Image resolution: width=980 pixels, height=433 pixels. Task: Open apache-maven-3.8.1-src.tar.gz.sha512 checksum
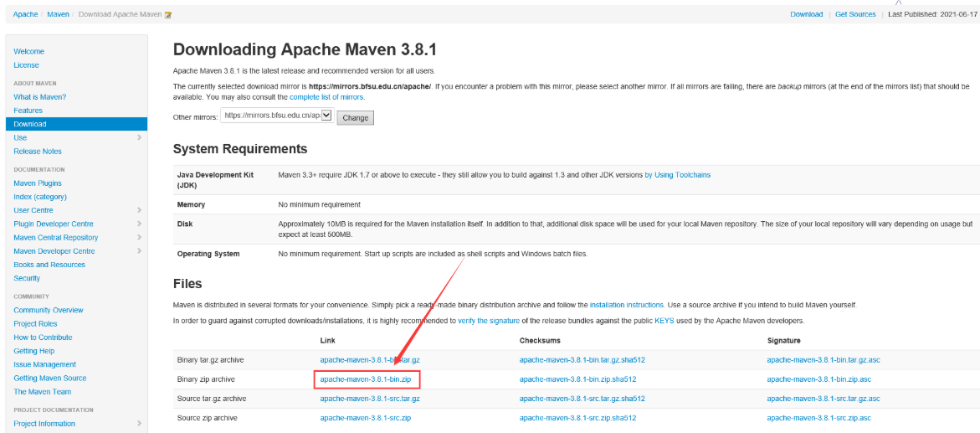coord(582,399)
